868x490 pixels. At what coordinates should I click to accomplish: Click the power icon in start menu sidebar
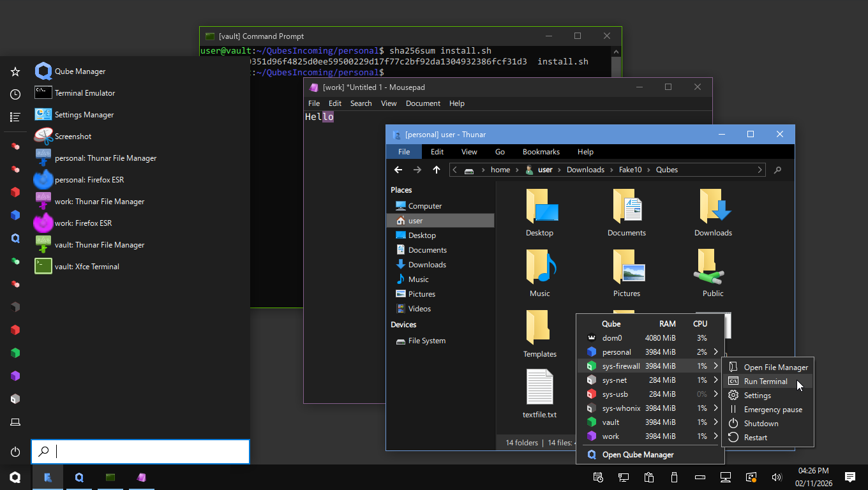pyautogui.click(x=15, y=452)
